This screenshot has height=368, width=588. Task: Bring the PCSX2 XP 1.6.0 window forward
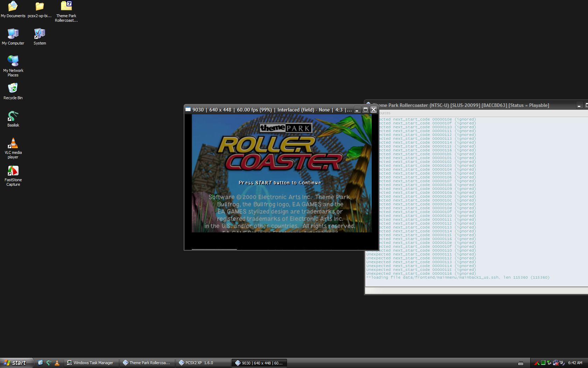point(202,363)
